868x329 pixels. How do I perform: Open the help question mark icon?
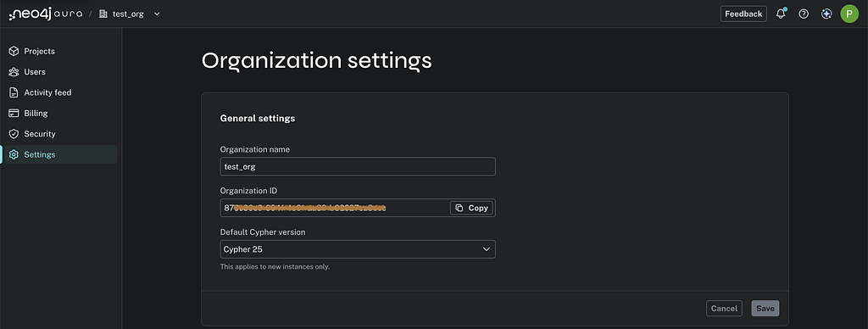(804, 14)
